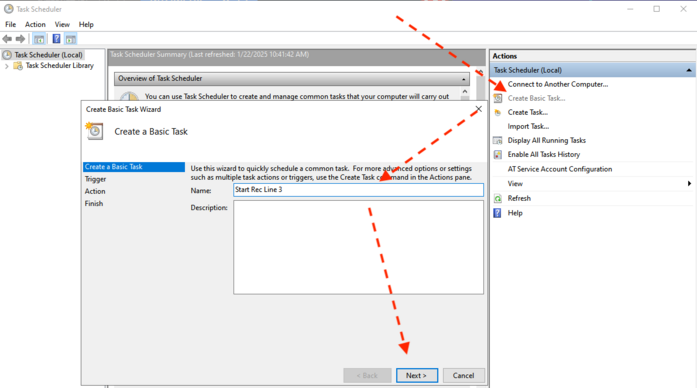Click Import Task... action

pyautogui.click(x=528, y=126)
